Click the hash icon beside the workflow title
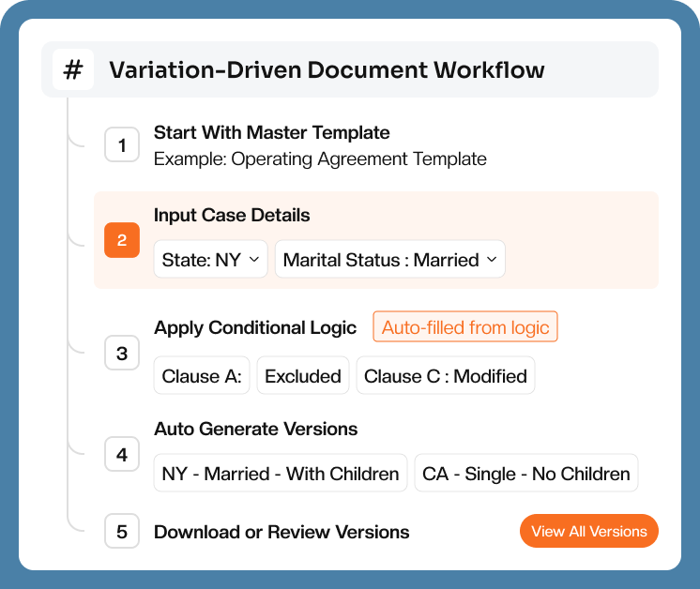The height and width of the screenshot is (589, 700). [x=72, y=69]
